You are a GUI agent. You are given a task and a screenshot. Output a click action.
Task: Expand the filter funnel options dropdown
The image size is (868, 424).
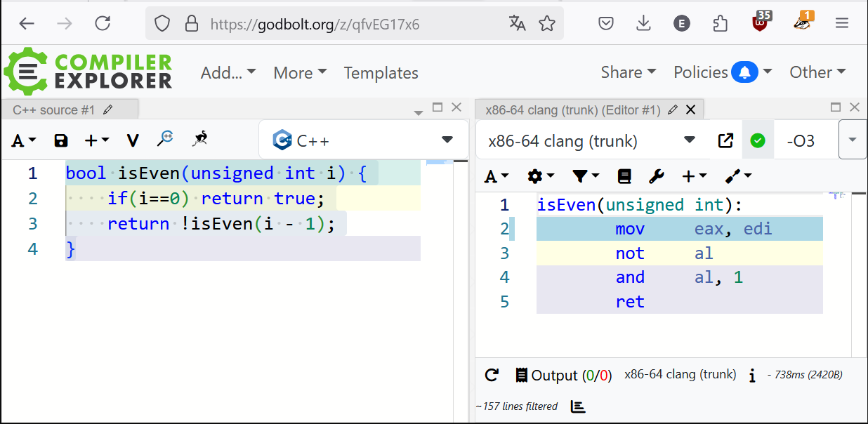pos(585,176)
